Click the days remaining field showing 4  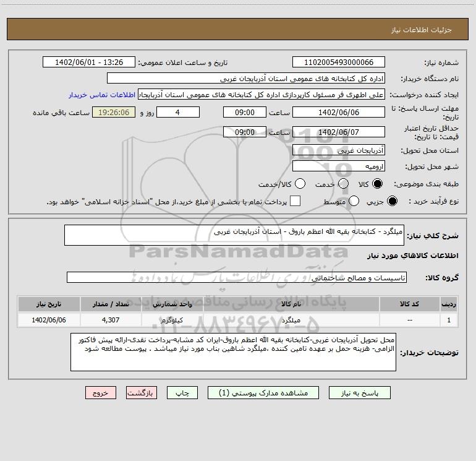click(178, 112)
